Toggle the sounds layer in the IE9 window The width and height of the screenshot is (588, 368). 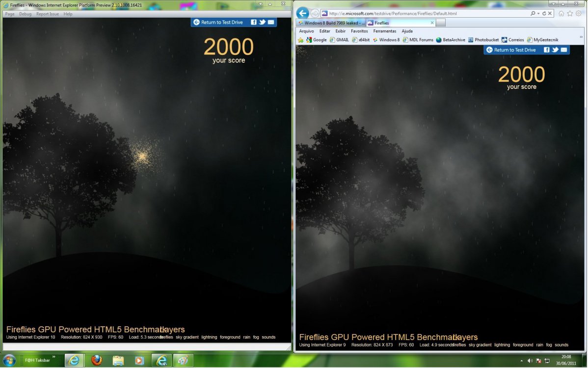[561, 345]
